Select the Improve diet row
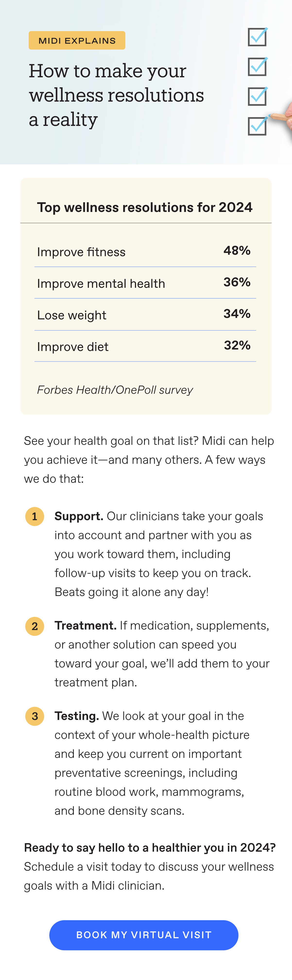This screenshot has height=980, width=292. (x=145, y=346)
